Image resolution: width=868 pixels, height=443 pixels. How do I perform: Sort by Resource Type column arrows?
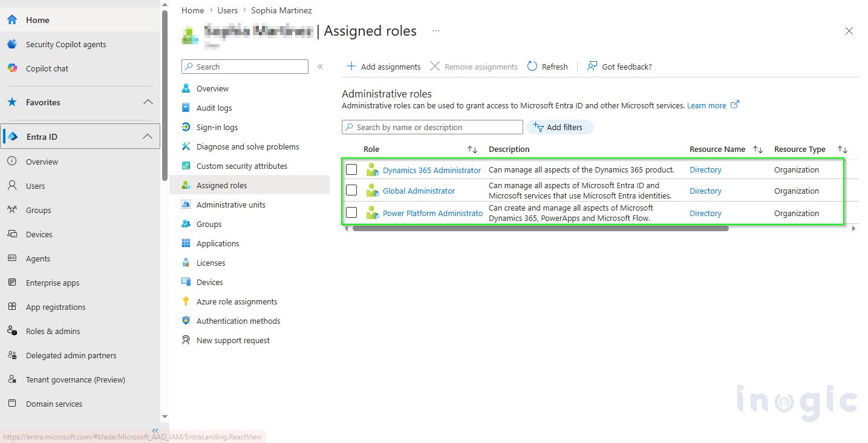[842, 149]
